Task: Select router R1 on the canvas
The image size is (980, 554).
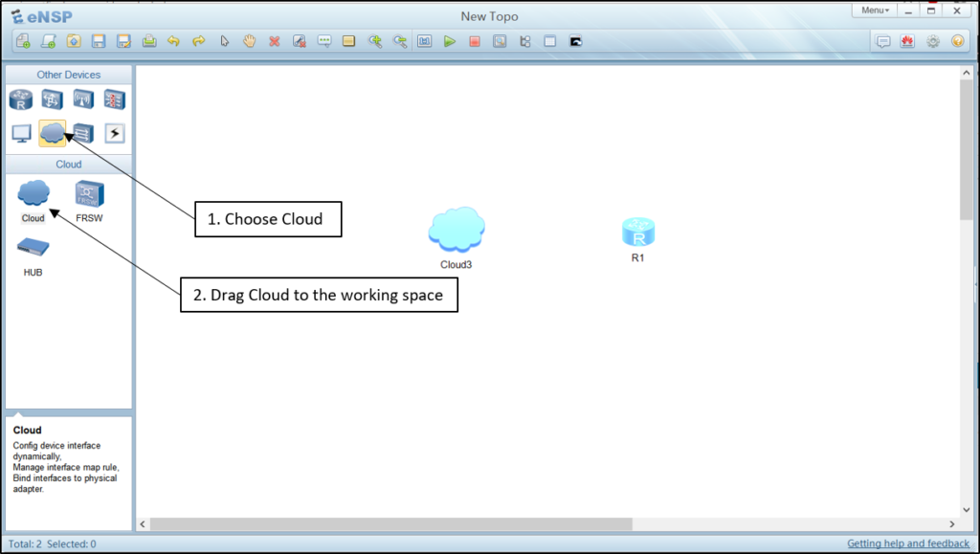Action: [638, 230]
